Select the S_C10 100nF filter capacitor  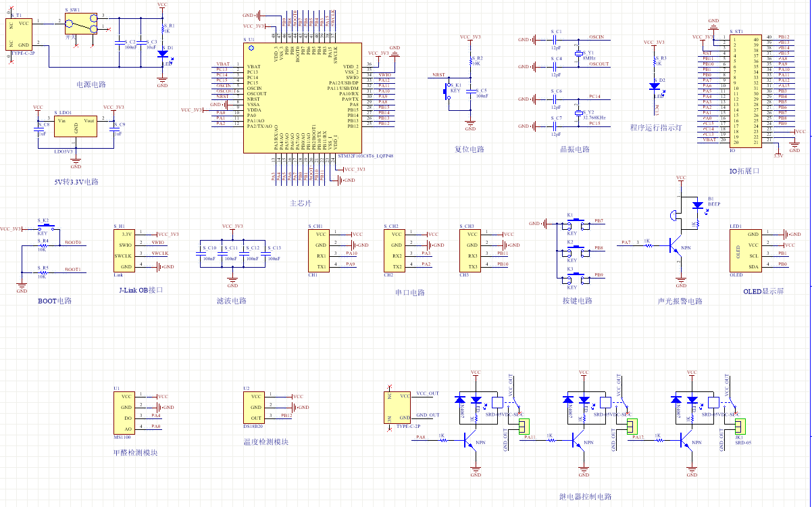point(201,254)
